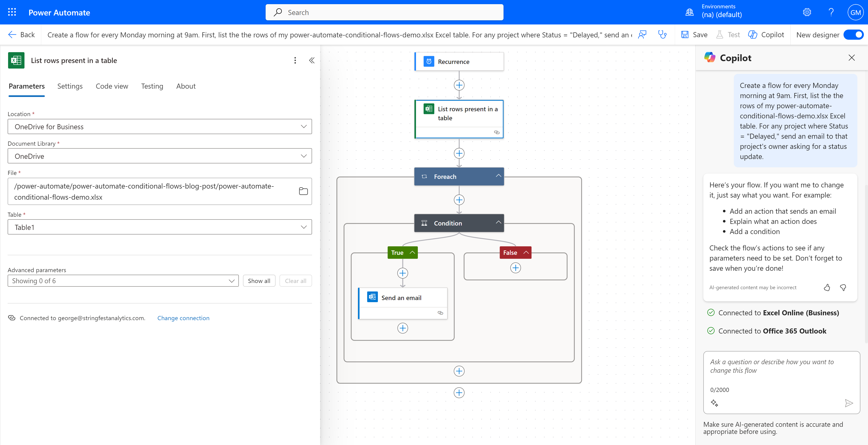Expand the Advanced parameters dropdown
The width and height of the screenshot is (868, 445).
point(123,281)
